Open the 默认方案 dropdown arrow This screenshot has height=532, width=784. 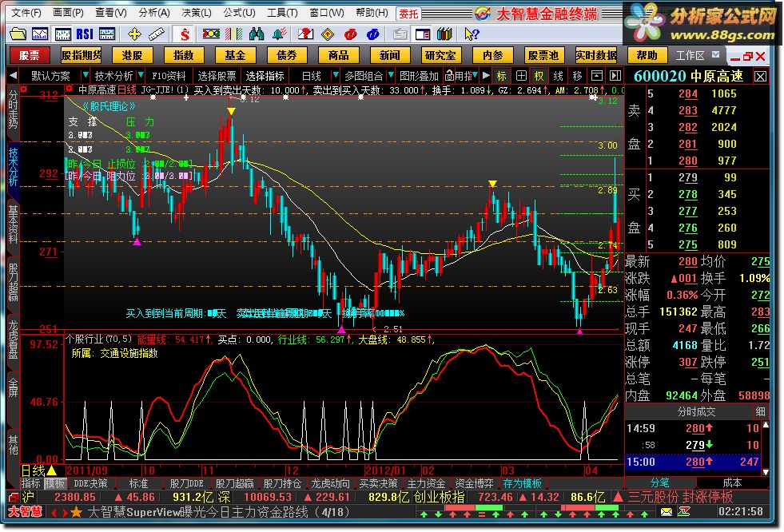[85, 75]
